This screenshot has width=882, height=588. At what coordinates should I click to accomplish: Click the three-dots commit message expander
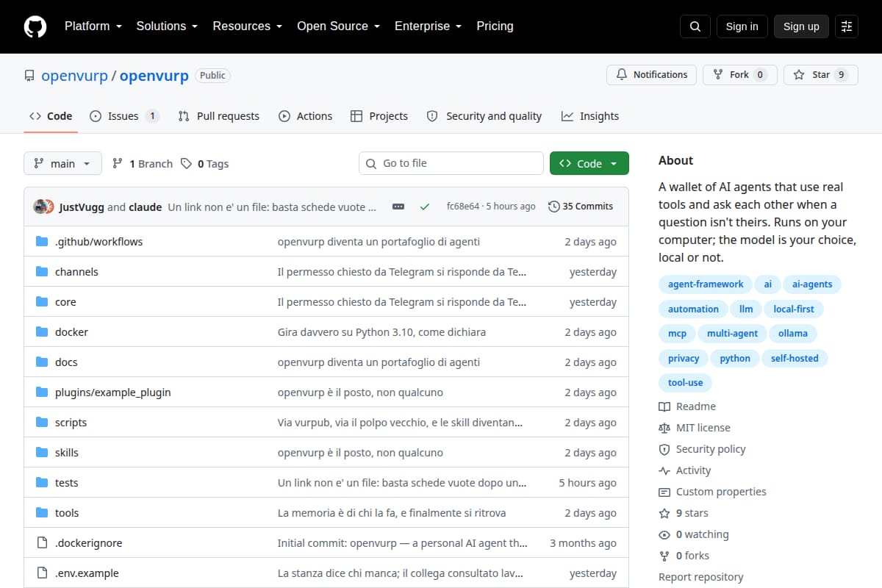[398, 207]
